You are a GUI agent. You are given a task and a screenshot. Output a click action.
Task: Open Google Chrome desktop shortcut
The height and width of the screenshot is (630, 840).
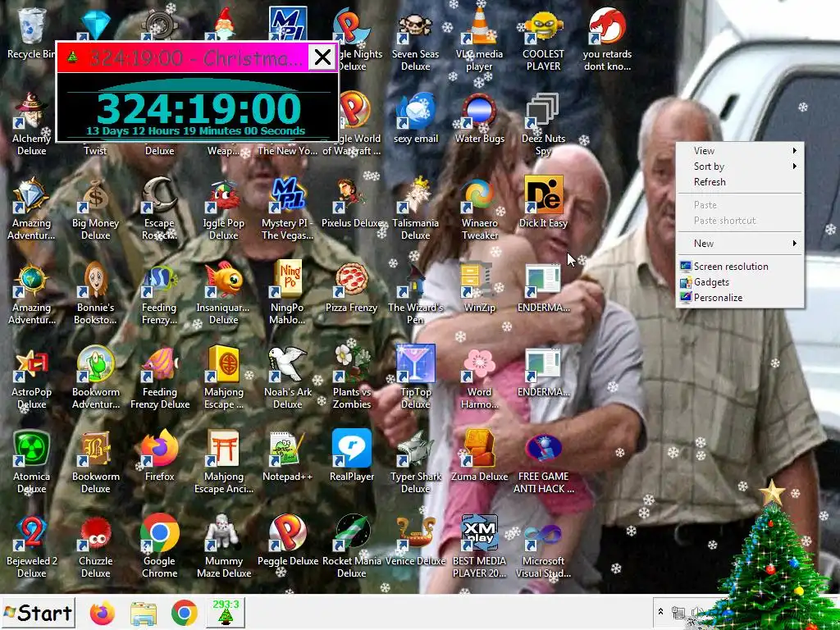(160, 546)
